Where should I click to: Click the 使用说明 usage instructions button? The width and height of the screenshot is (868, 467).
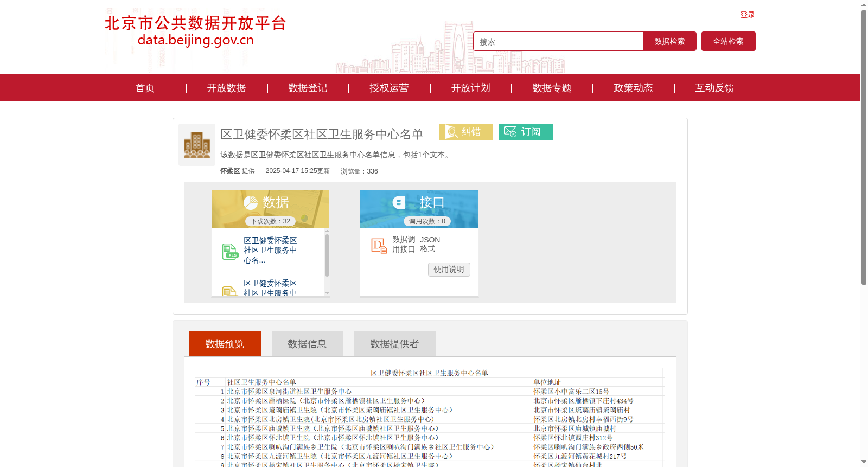click(449, 270)
